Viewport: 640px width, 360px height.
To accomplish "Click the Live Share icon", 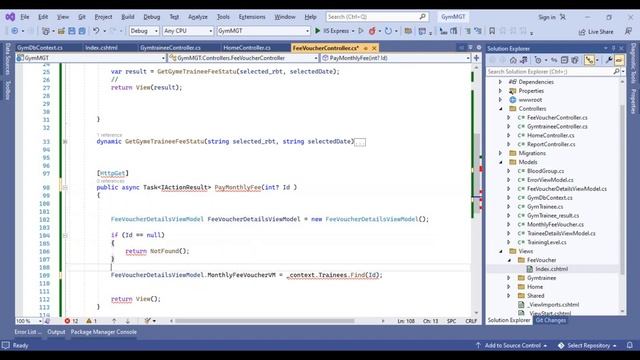I will [x=582, y=32].
